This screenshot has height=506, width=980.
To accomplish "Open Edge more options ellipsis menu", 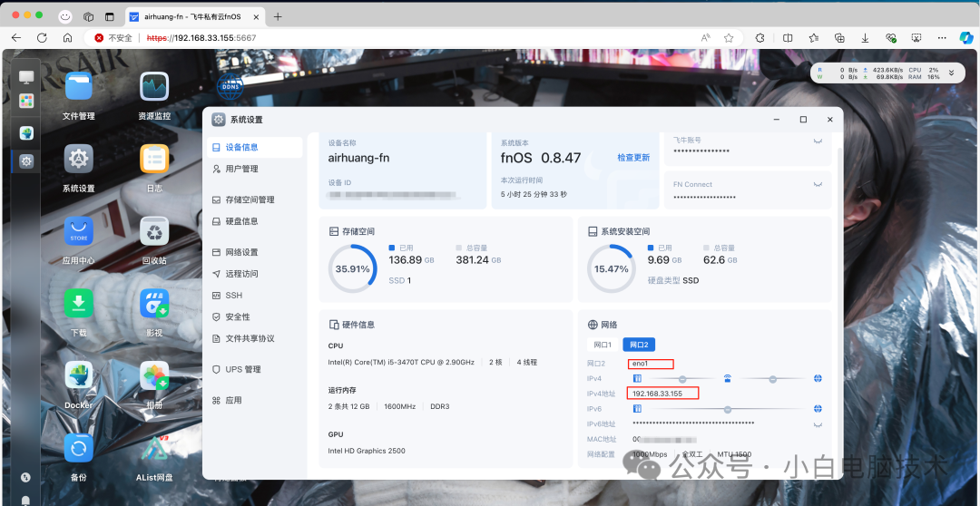I will click(x=942, y=37).
